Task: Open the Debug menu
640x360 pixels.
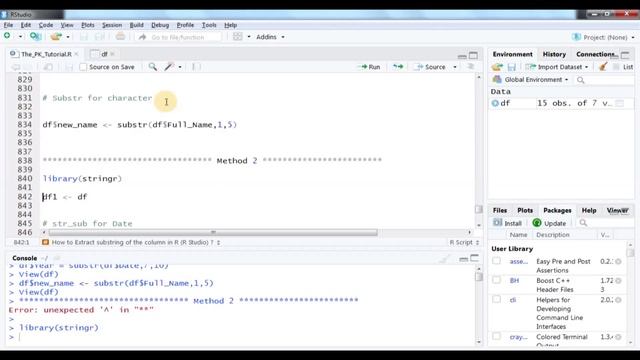Action: pyautogui.click(x=160, y=25)
